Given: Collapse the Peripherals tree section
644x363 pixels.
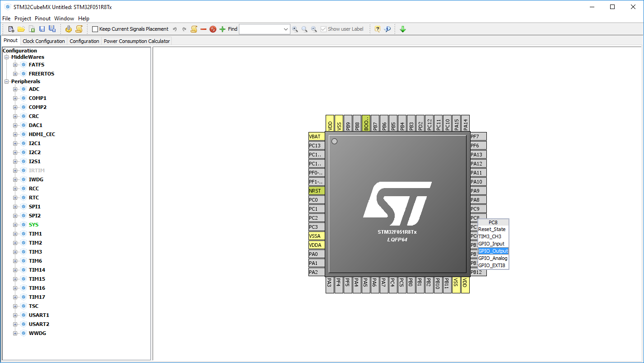Looking at the screenshot, I should pyautogui.click(x=6, y=81).
